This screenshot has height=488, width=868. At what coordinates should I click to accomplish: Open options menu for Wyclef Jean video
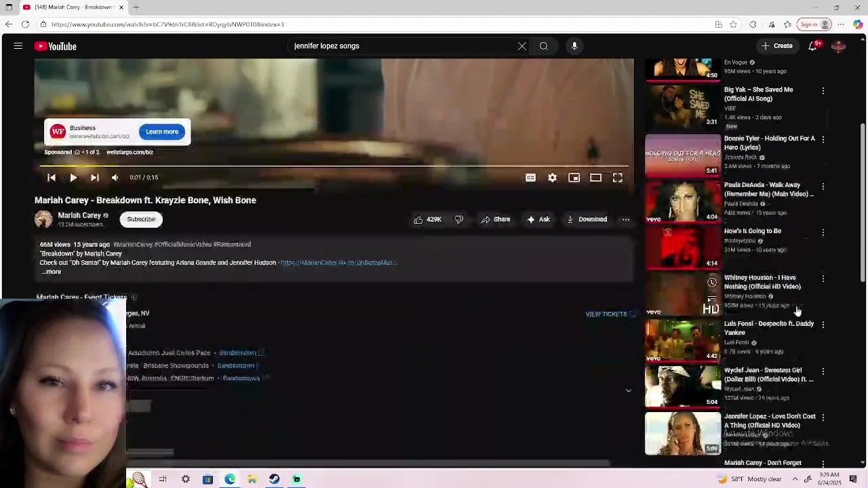[x=823, y=371]
